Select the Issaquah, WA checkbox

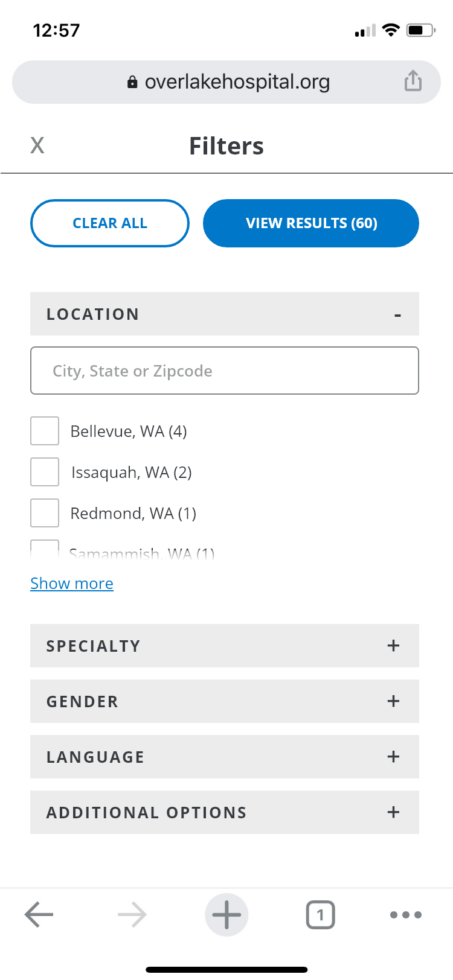[x=45, y=472]
